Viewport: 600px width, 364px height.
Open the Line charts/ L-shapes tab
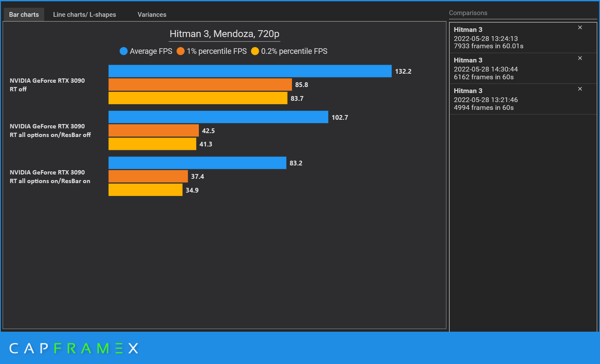(x=85, y=15)
